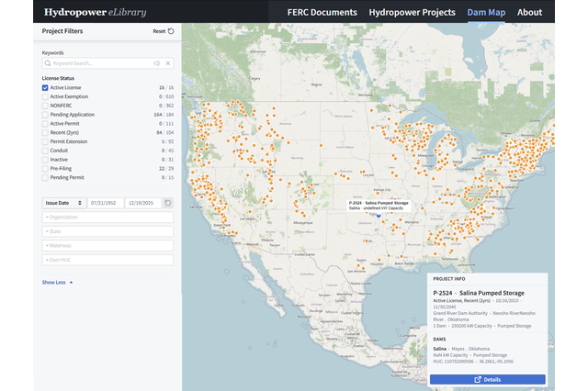Enable the Active Exemption checkbox
Image resolution: width=588 pixels, height=391 pixels.
(x=45, y=96)
